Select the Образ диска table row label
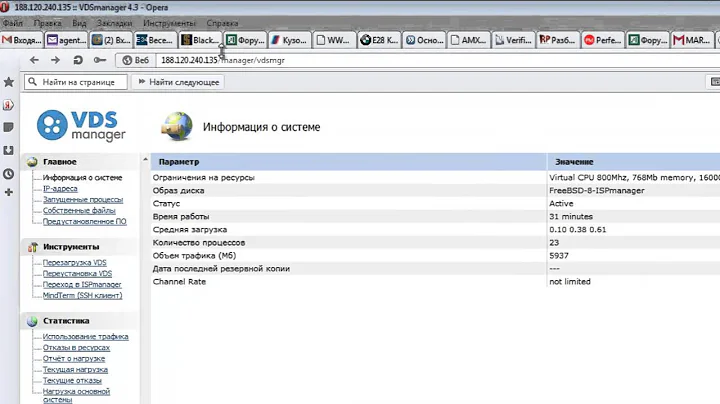Viewport: 720px width, 404px height. click(179, 191)
